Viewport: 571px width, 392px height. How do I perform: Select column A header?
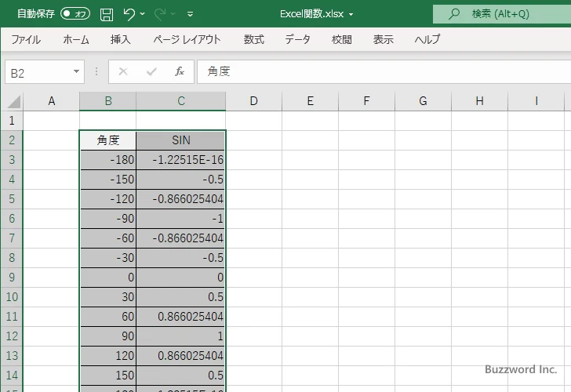(51, 101)
